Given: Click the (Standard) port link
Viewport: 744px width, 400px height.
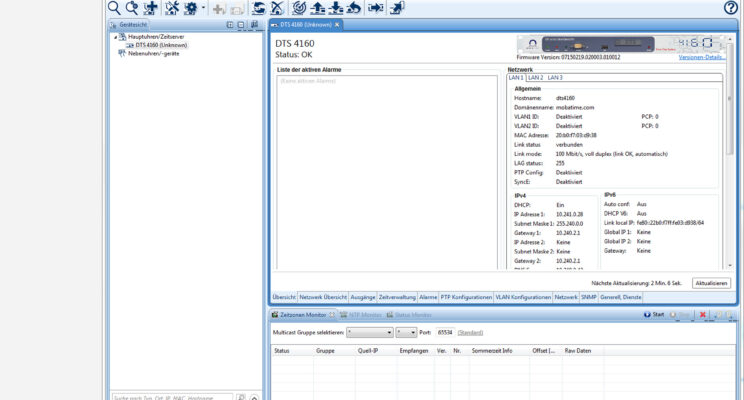Looking at the screenshot, I should pos(470,333).
